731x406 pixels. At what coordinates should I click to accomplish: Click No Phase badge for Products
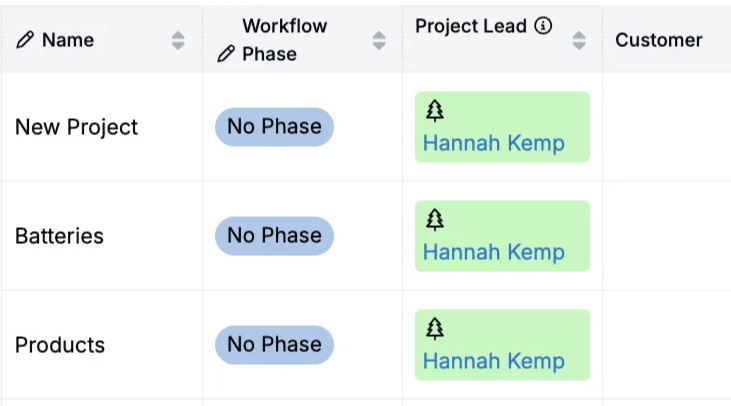point(274,345)
